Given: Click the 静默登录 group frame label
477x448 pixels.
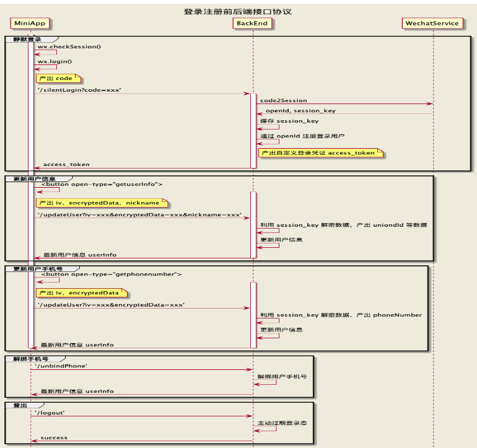Looking at the screenshot, I should pos(27,39).
